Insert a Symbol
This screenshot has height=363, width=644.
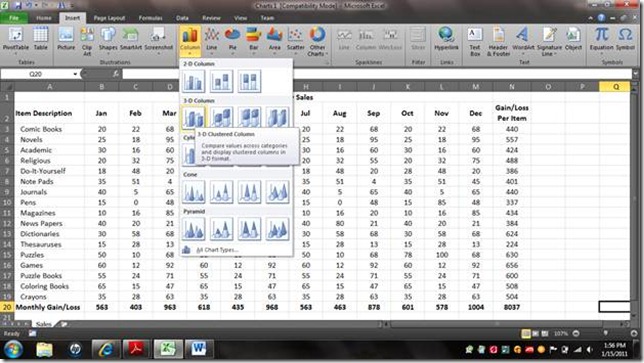[x=625, y=39]
